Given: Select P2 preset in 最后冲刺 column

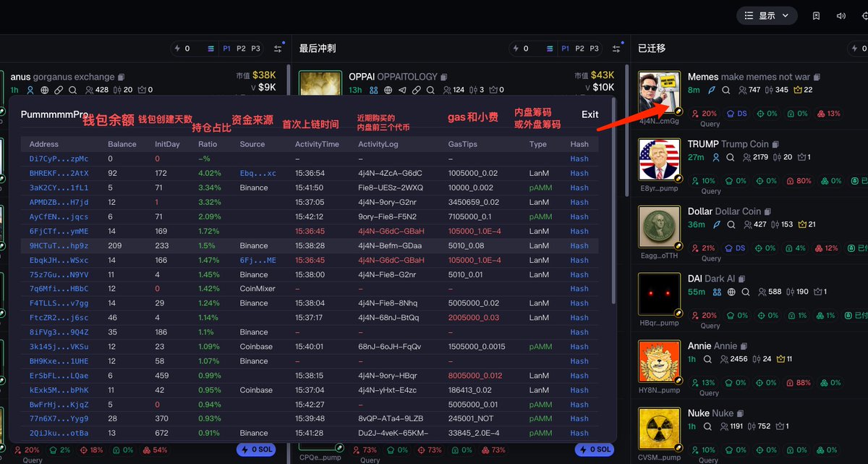Looking at the screenshot, I should (x=579, y=48).
